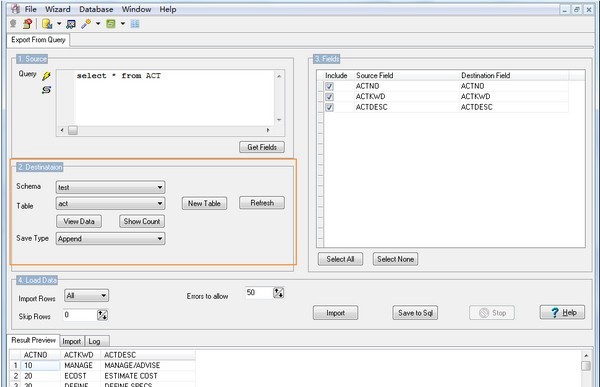This screenshot has height=387, width=600.
Task: Click the Get Fields button
Action: click(262, 147)
